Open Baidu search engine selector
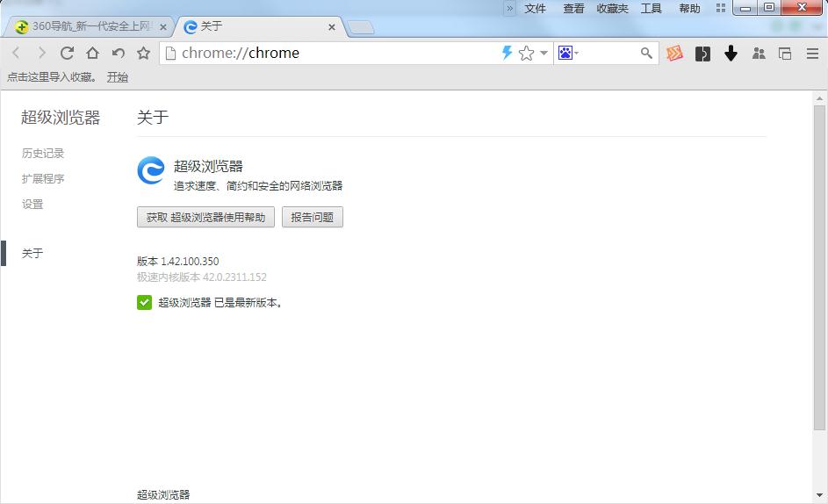Viewport: 828px width, 504px height. pos(568,53)
